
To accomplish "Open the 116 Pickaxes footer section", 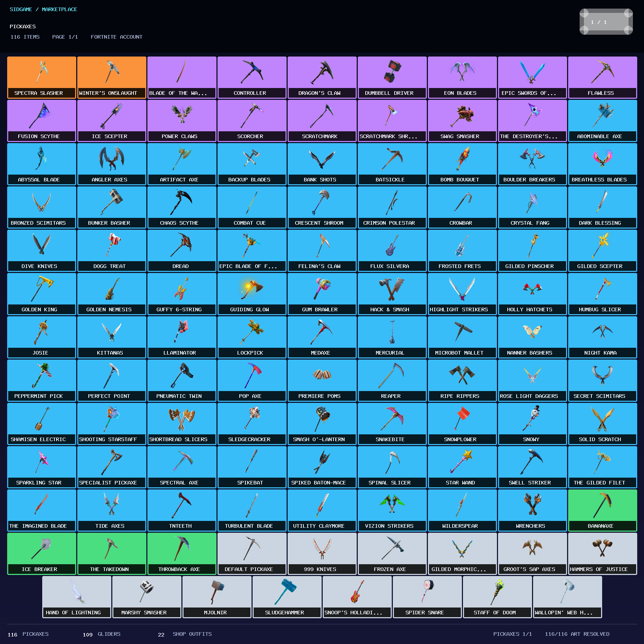I will tap(28, 634).
